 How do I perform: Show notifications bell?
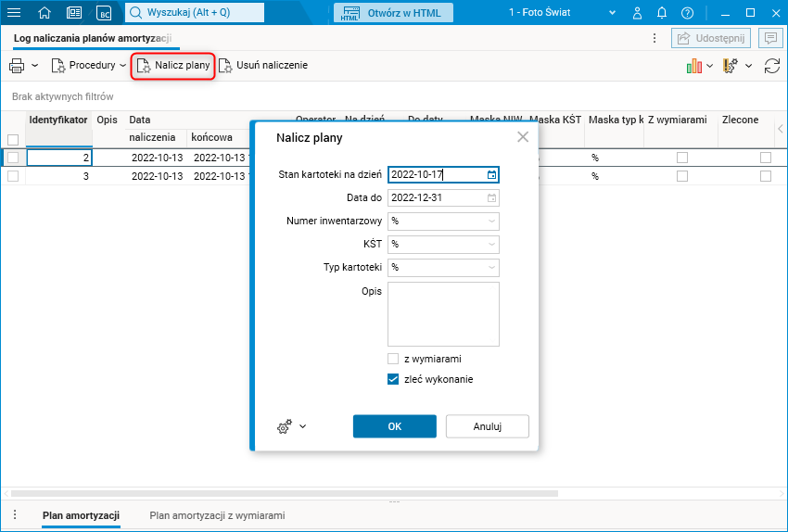(662, 13)
